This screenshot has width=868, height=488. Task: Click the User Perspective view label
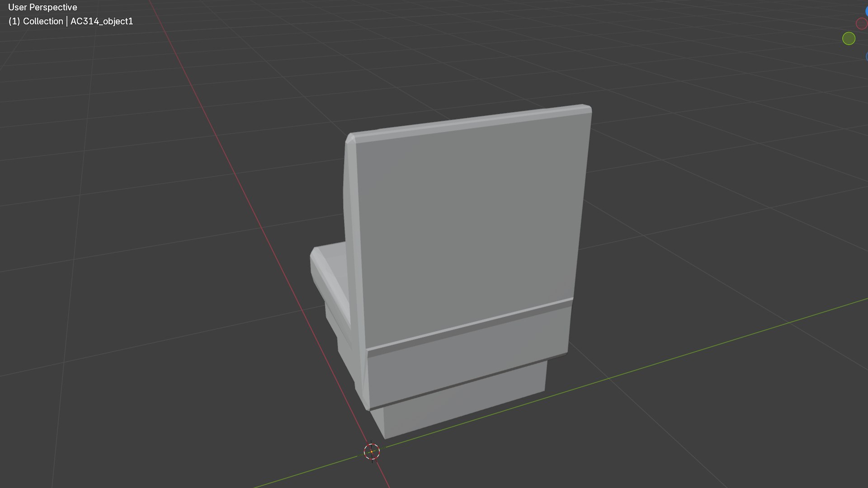click(42, 7)
